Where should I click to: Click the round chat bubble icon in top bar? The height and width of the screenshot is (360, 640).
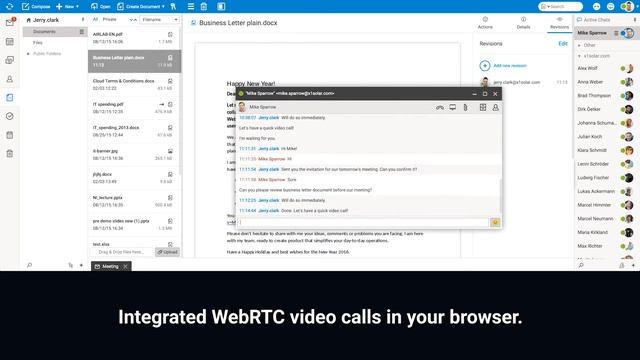pos(596,7)
